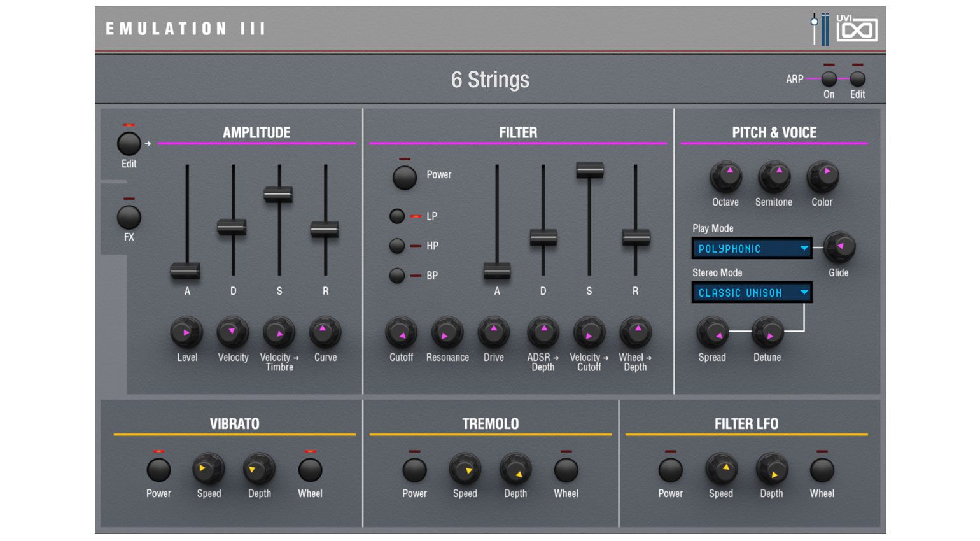Toggle the Filter Power button
Screen dimensions: 980x541
tap(405, 178)
